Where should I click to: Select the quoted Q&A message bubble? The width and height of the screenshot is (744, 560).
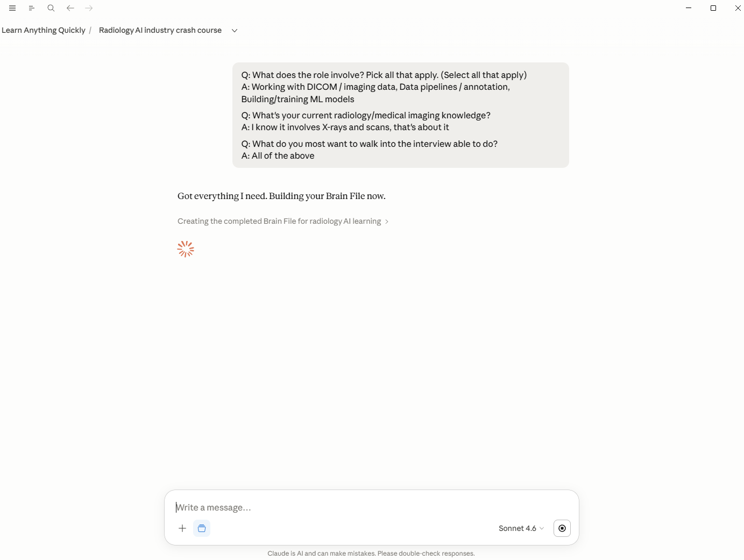point(401,115)
